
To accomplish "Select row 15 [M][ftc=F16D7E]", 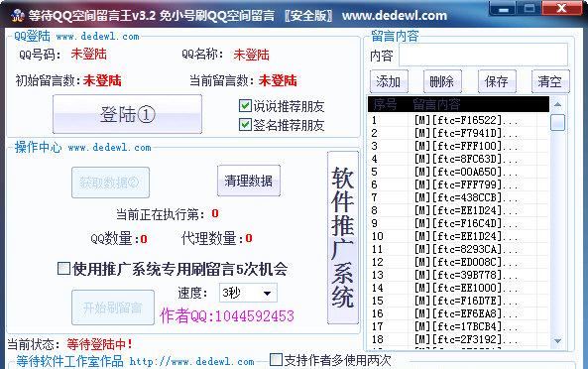I will pyautogui.click(x=458, y=301).
